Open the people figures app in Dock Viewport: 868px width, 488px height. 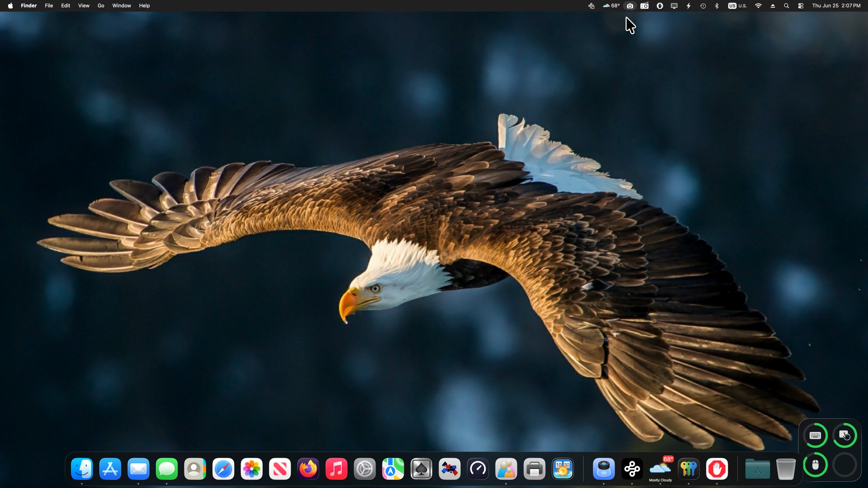point(506,469)
